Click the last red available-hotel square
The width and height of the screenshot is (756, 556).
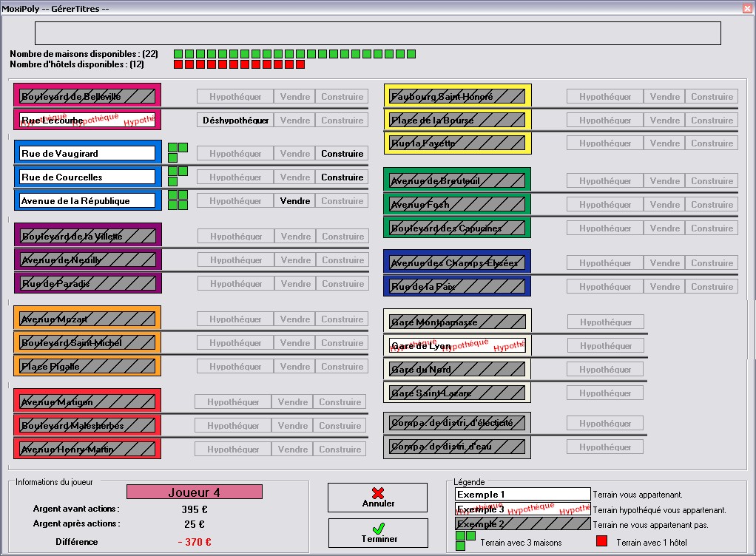[300, 64]
